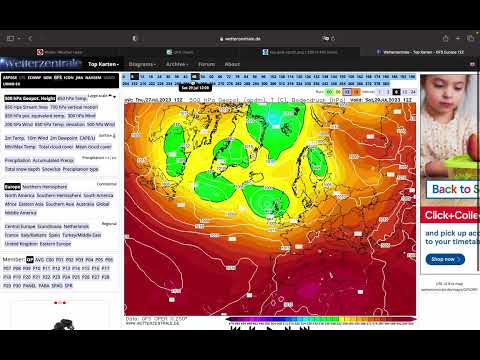Switch to the second browser tab
Image resolution: width=480 pixels, height=360 pixels.
(x=180, y=52)
